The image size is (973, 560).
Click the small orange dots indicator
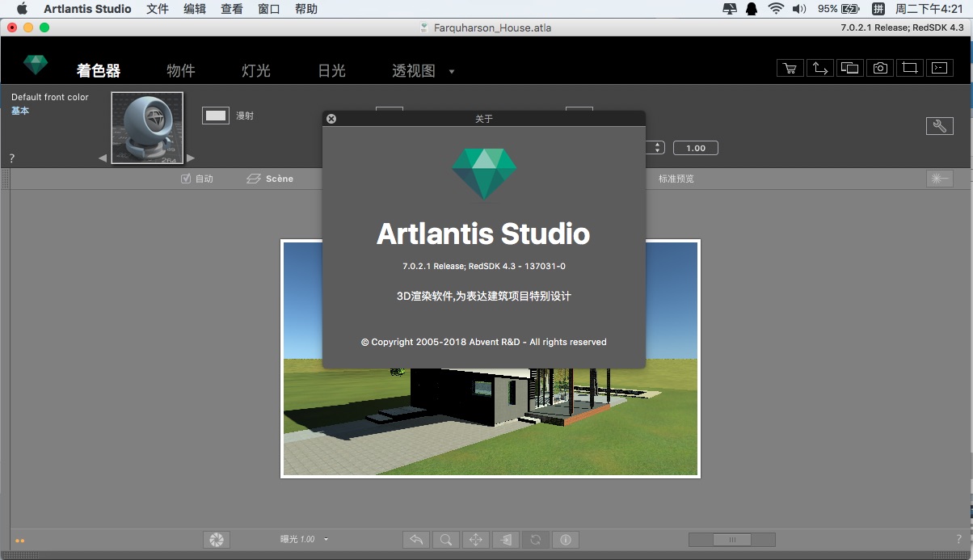(x=20, y=541)
